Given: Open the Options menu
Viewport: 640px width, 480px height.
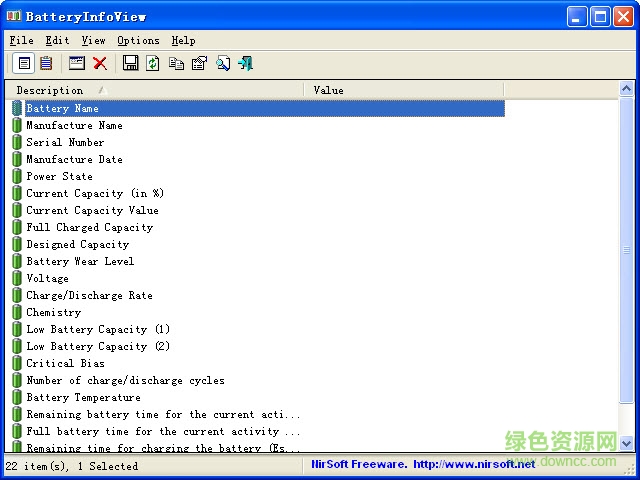Looking at the screenshot, I should point(138,40).
